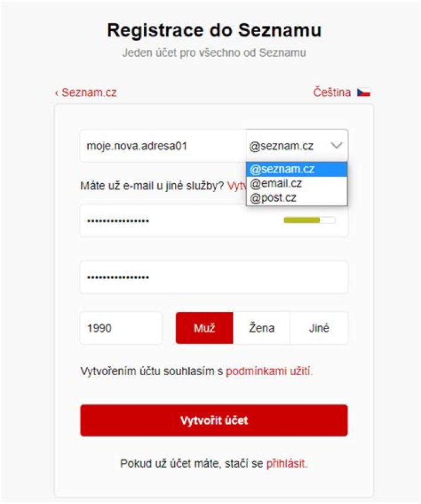Viewport: 421px width, 504px height.
Task: Open the Čeština language selector
Action: (x=333, y=91)
